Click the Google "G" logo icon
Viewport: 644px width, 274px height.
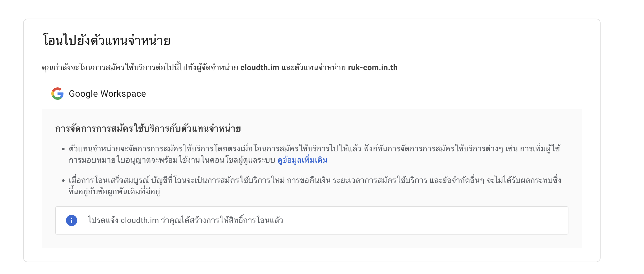coord(58,94)
